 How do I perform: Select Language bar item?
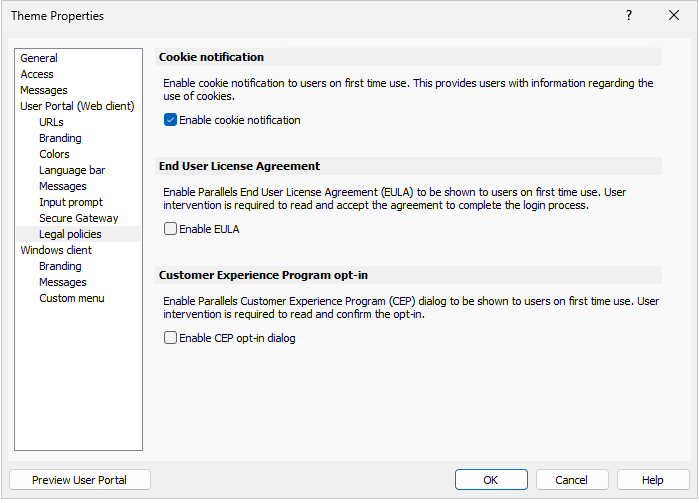[x=72, y=170]
